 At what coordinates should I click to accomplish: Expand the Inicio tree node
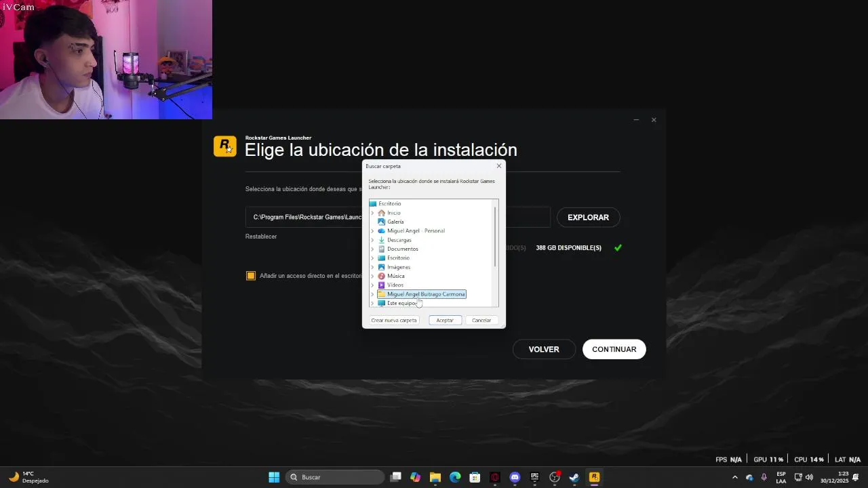click(372, 213)
